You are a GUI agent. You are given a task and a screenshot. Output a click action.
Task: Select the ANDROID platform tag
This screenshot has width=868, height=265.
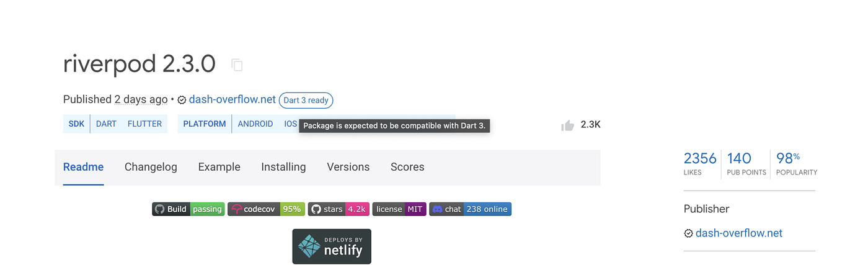pyautogui.click(x=255, y=124)
